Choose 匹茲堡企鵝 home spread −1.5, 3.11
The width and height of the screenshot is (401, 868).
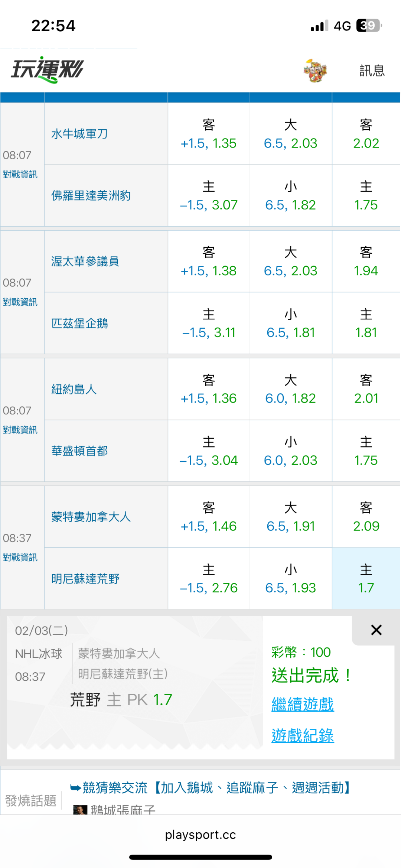(209, 324)
